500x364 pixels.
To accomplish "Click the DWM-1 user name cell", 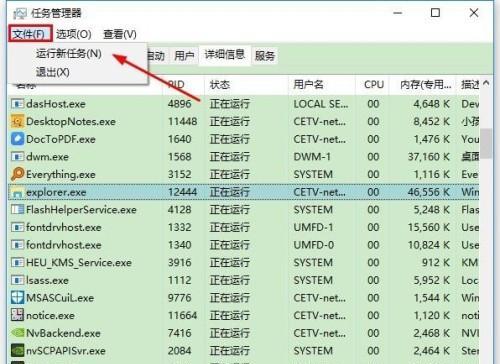I will 312,157.
